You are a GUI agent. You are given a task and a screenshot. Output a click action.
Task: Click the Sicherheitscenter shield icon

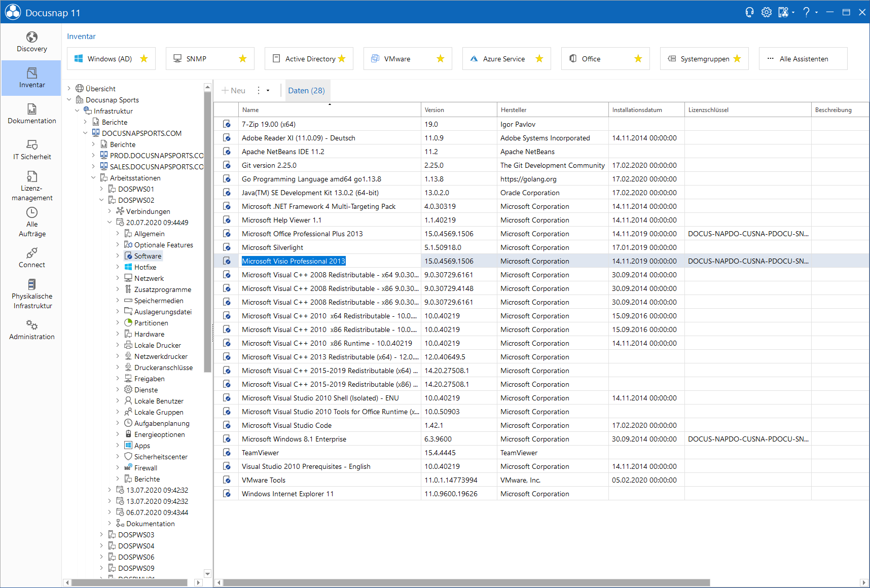pos(128,457)
